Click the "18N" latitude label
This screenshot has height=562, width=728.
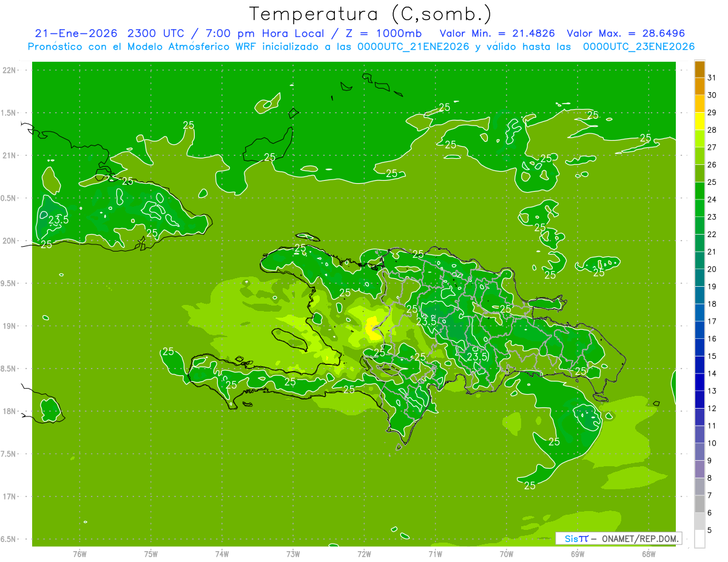[10, 412]
